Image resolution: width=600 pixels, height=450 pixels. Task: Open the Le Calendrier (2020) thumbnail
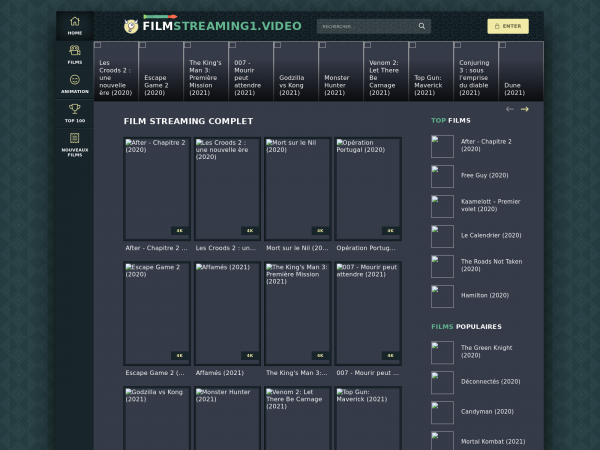pos(442,236)
